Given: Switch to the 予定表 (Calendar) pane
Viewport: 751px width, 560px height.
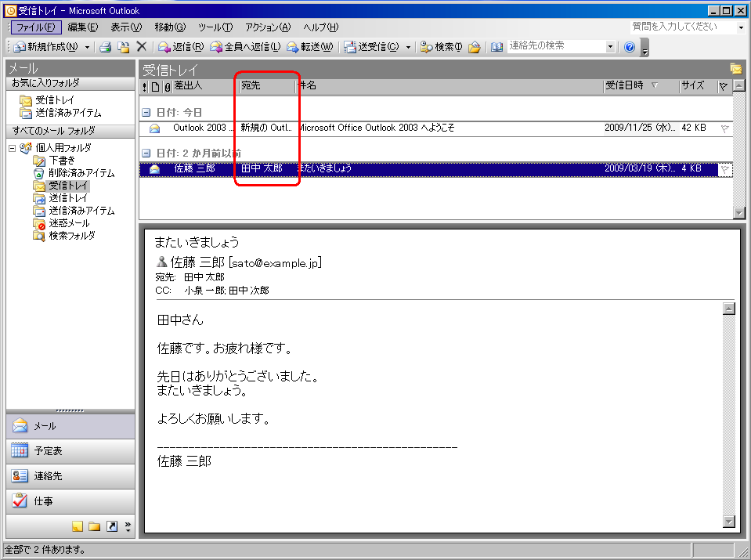Looking at the screenshot, I should coord(70,451).
